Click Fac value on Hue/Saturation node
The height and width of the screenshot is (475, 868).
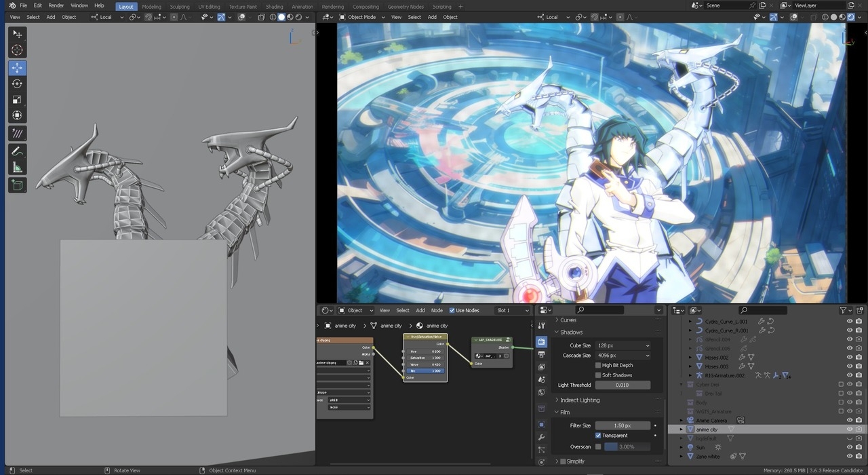(425, 370)
